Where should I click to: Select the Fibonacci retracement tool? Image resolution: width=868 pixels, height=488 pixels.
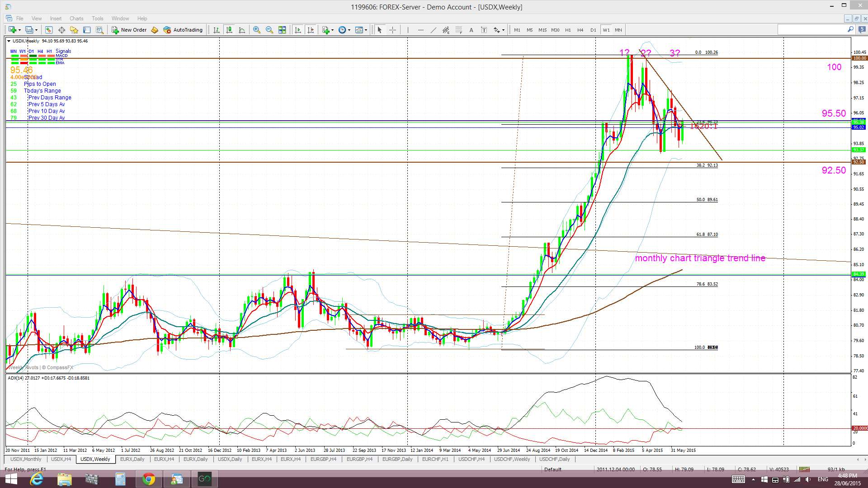458,30
